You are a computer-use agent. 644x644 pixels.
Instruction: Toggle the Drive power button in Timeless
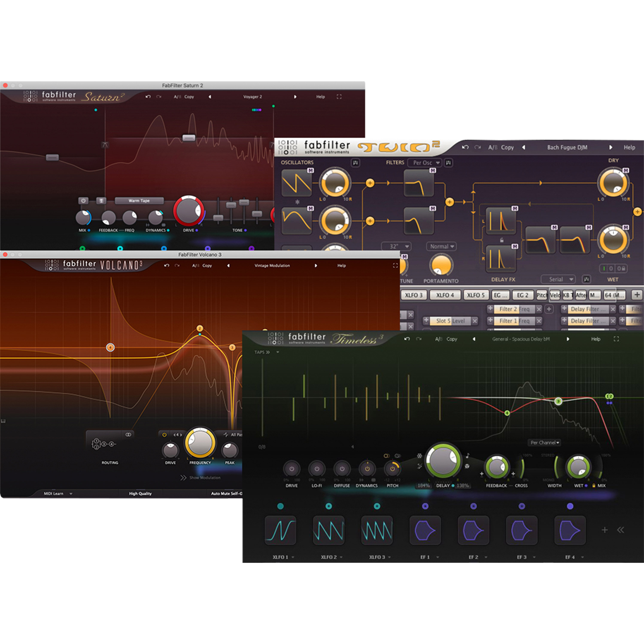292,469
